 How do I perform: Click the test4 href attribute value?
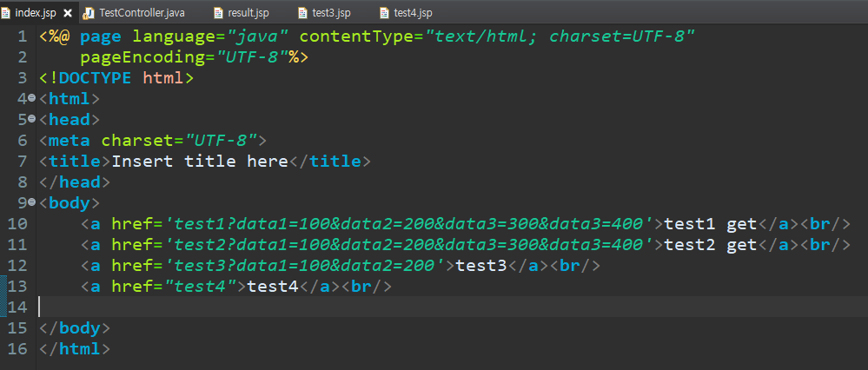pos(201,287)
